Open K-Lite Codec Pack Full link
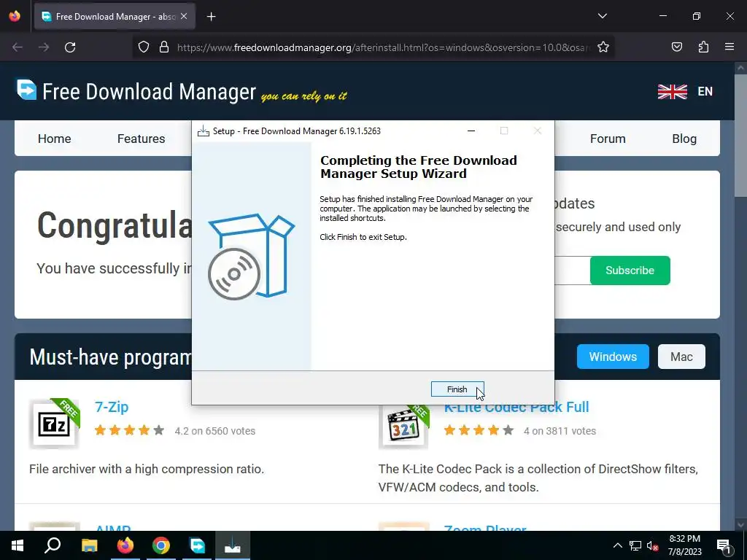 (516, 408)
